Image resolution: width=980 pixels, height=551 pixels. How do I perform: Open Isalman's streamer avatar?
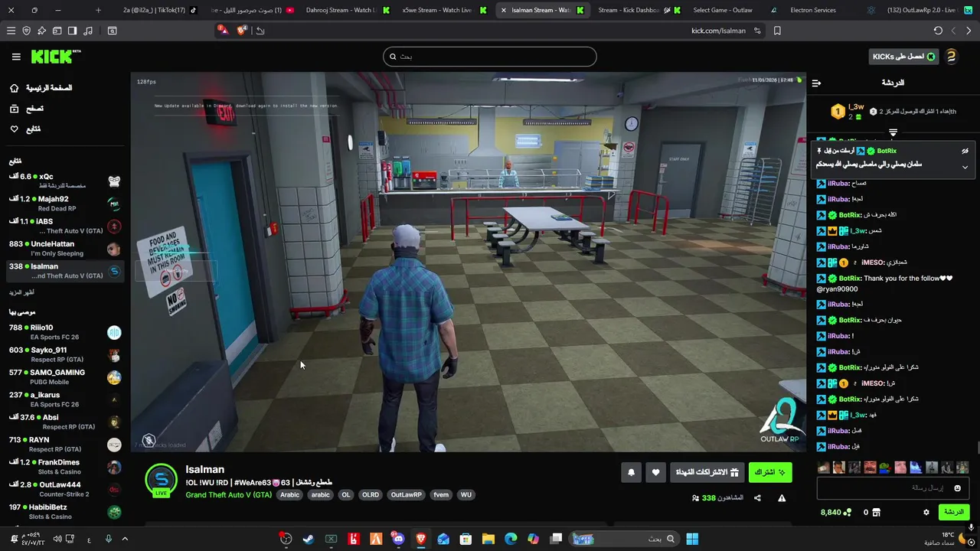pos(161,481)
